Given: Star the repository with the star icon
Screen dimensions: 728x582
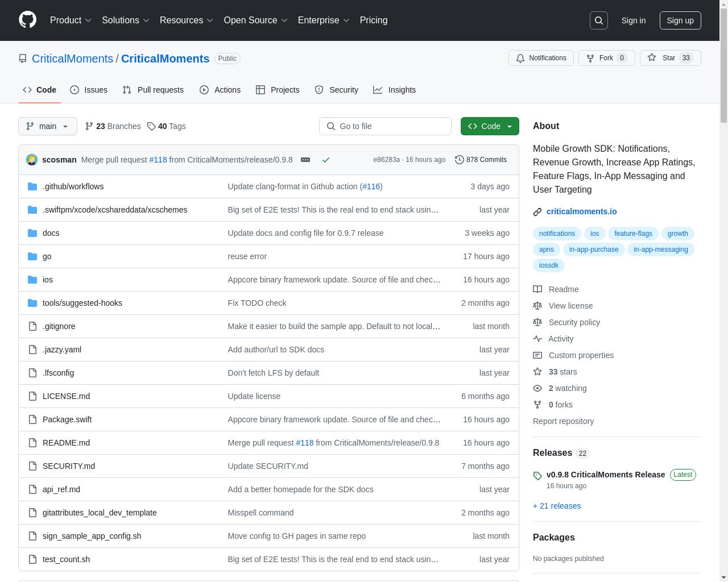Looking at the screenshot, I should coord(652,58).
